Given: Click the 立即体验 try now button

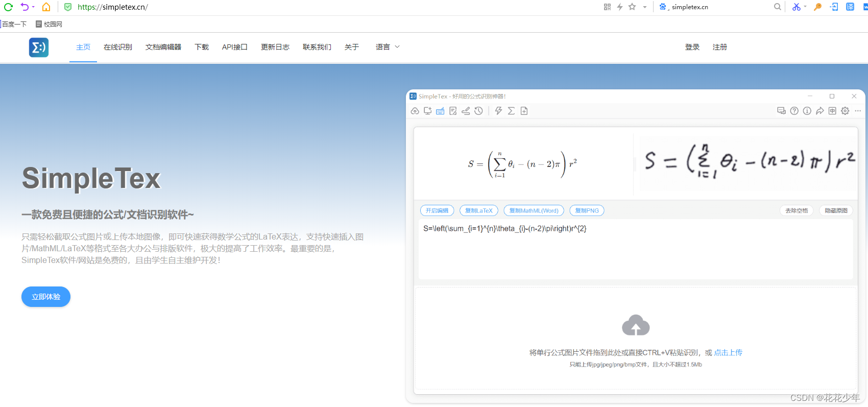Looking at the screenshot, I should (46, 297).
